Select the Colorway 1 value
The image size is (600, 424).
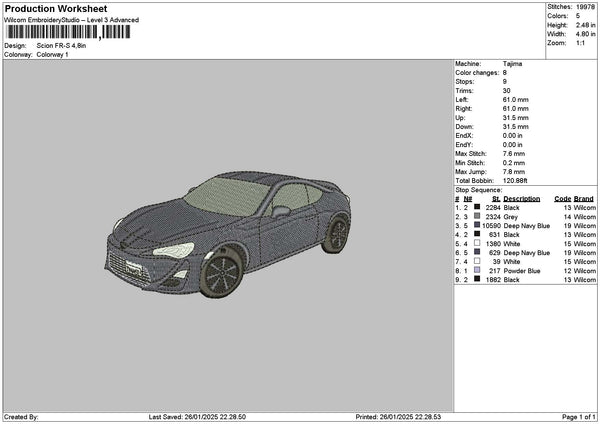click(51, 54)
